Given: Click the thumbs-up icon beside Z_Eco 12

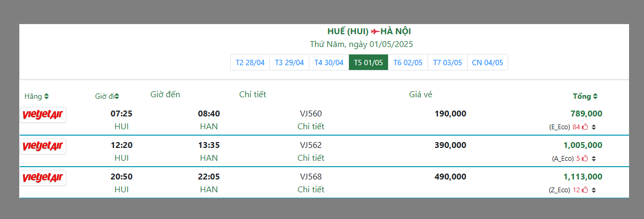Looking at the screenshot, I should pyautogui.click(x=585, y=190).
